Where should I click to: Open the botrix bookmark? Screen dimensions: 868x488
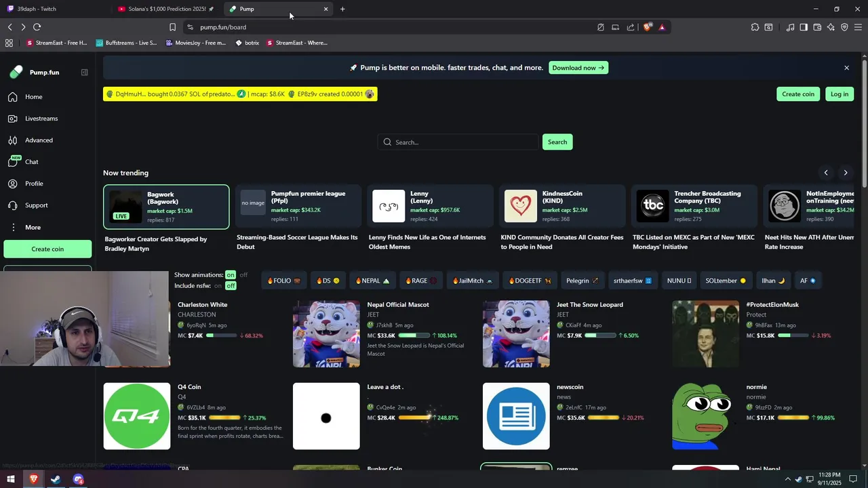click(248, 43)
